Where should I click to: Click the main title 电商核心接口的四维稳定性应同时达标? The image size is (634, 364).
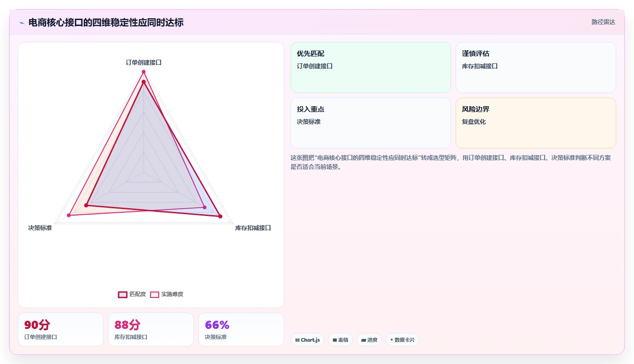[x=106, y=23]
